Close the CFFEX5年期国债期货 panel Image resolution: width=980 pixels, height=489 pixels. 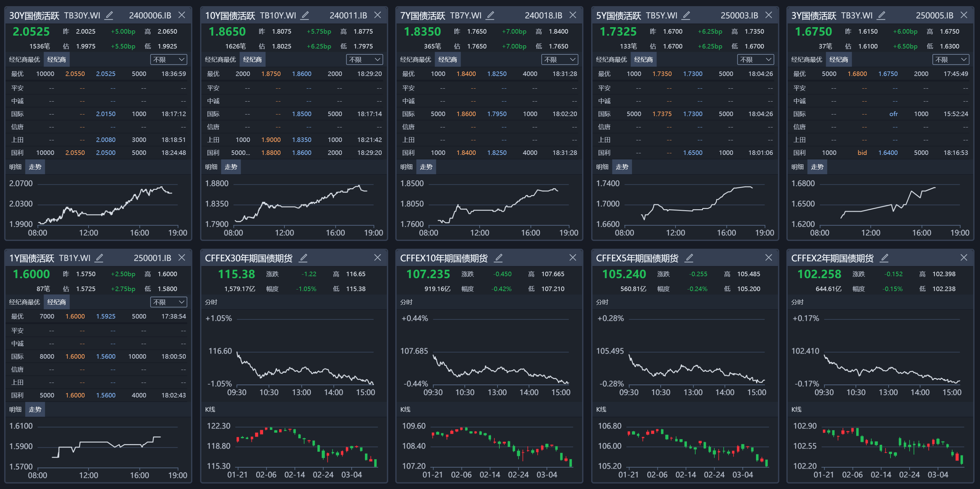pos(769,258)
